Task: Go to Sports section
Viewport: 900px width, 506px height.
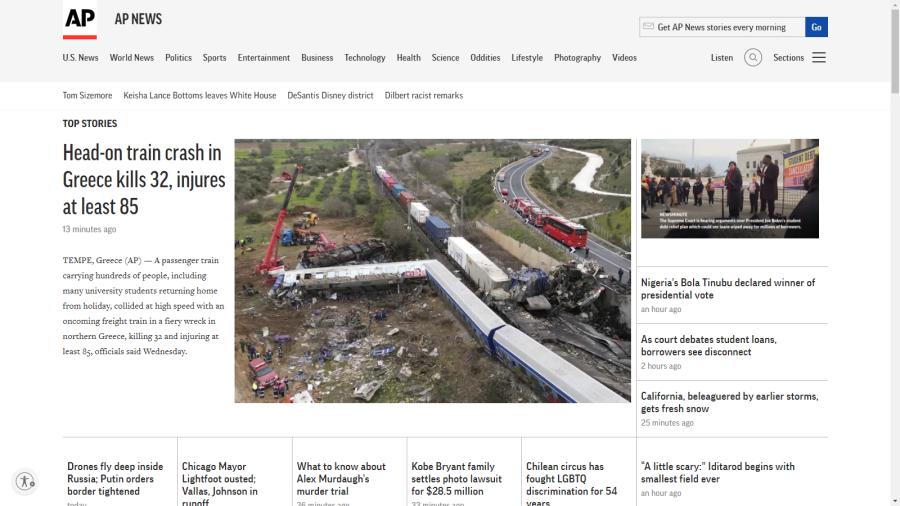Action: [x=214, y=57]
